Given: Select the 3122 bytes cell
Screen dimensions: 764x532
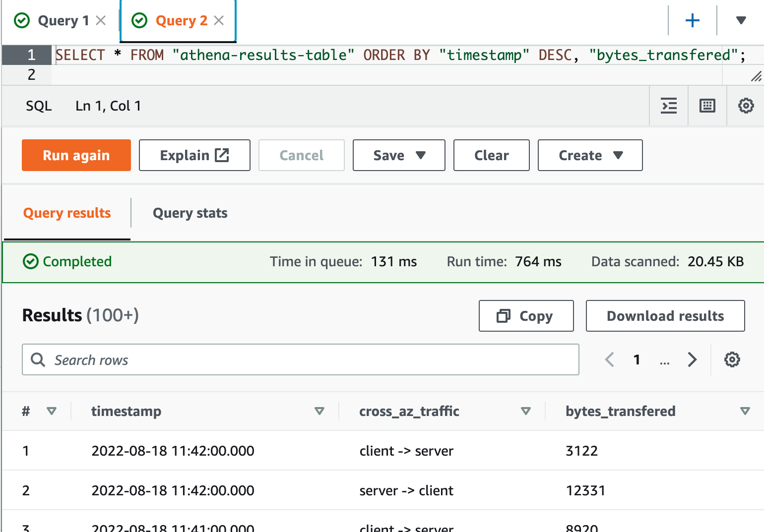Looking at the screenshot, I should pyautogui.click(x=582, y=451).
